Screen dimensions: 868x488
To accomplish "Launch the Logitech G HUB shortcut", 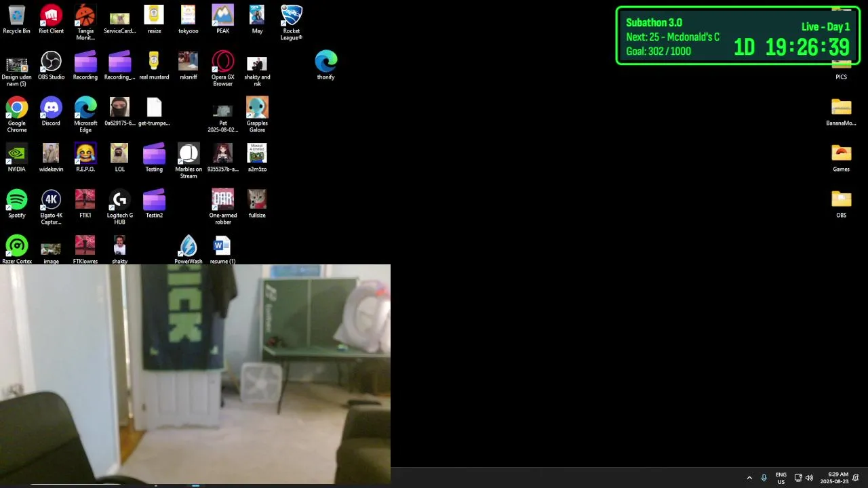I will click(x=119, y=207).
